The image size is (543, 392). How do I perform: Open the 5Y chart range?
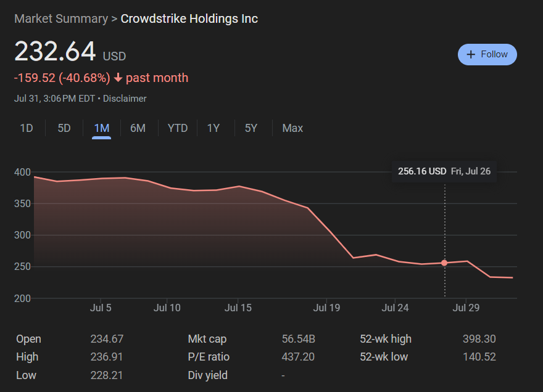[x=251, y=128]
